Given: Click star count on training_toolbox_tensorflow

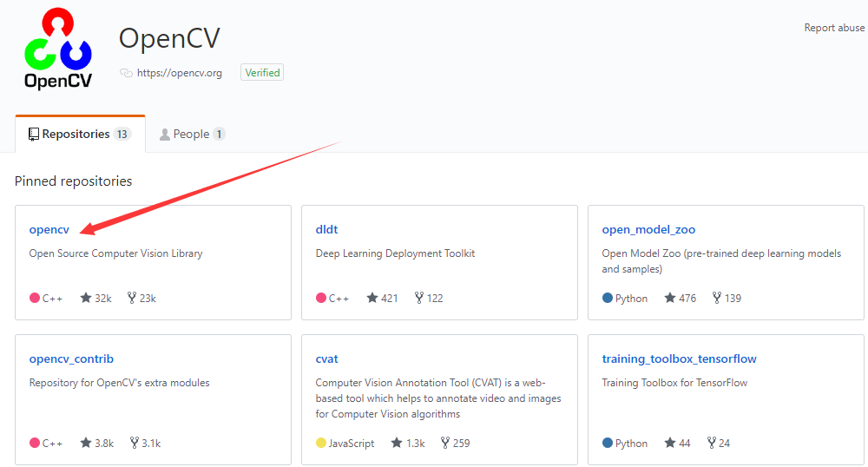Looking at the screenshot, I should point(684,443).
